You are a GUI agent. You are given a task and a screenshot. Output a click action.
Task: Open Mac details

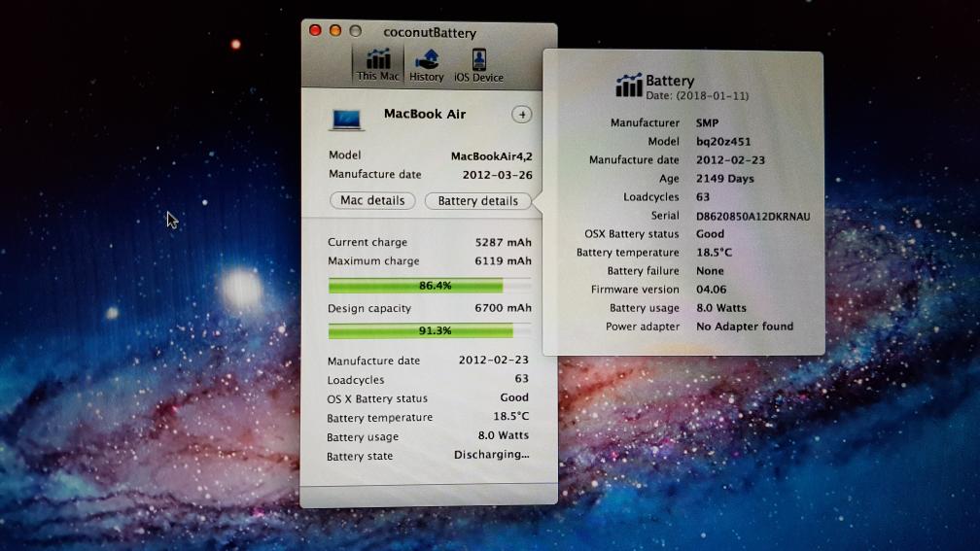[372, 200]
